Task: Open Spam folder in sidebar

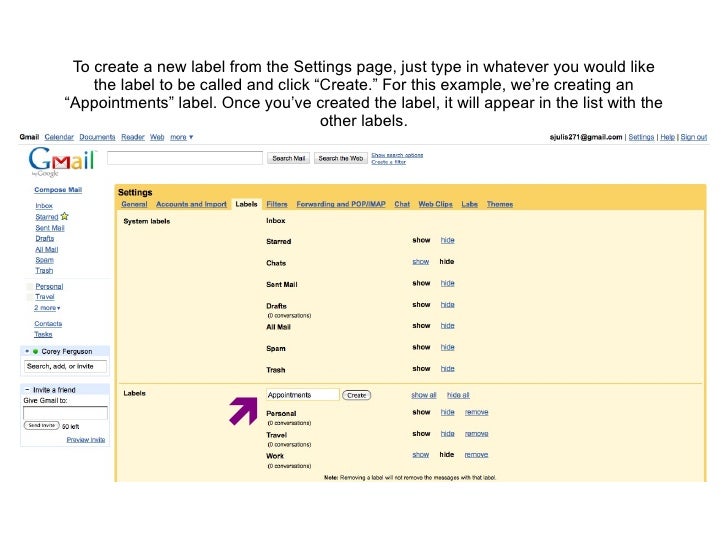Action: click(45, 260)
